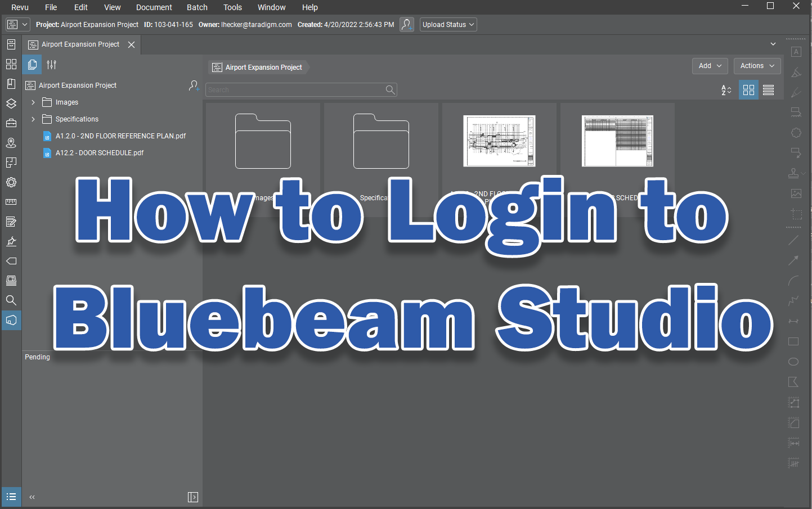Screen dimensions: 812x509
Task: Open the Properties gear panel
Action: (x=11, y=182)
